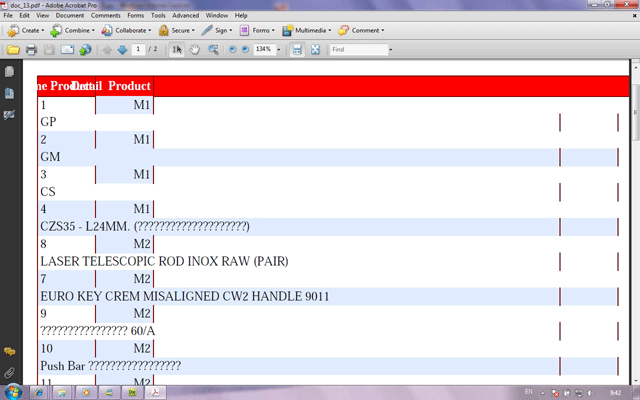Screen dimensions: 640x400
Task: Click the Windows Start button
Action: [x=13, y=392]
